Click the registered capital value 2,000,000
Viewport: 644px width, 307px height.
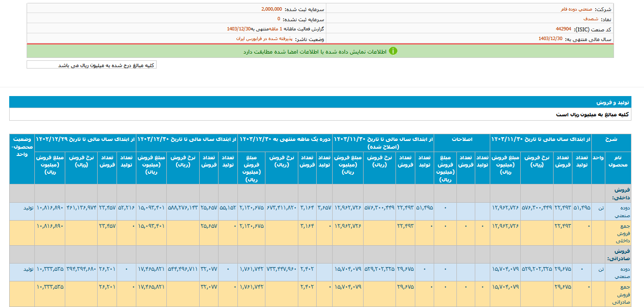pos(271,9)
